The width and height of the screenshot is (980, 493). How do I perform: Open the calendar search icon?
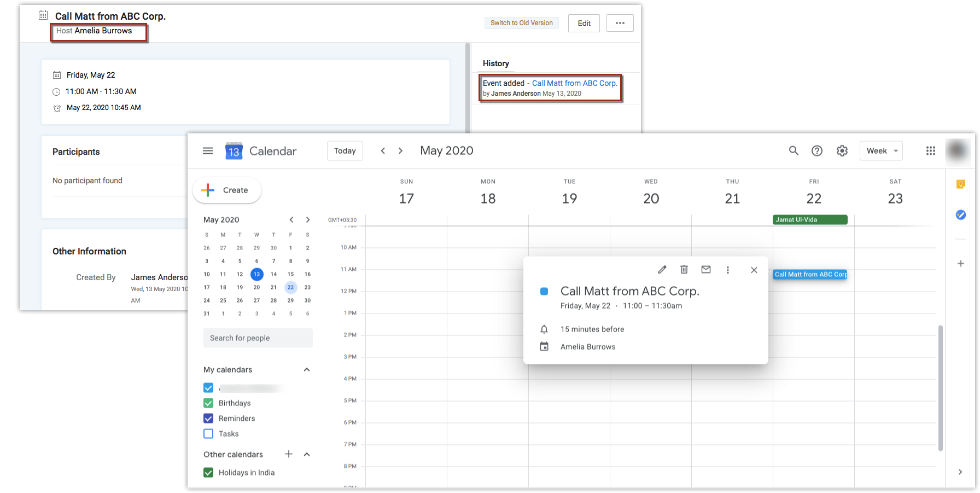coord(794,150)
